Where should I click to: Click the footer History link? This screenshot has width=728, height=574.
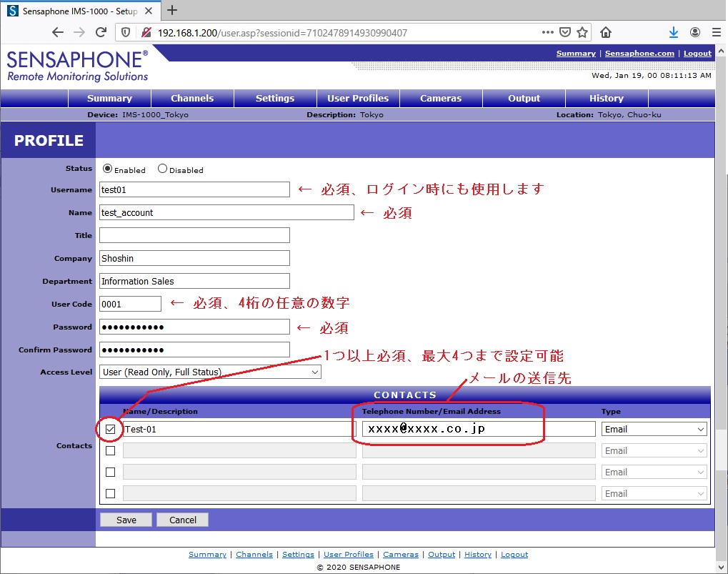pos(478,555)
